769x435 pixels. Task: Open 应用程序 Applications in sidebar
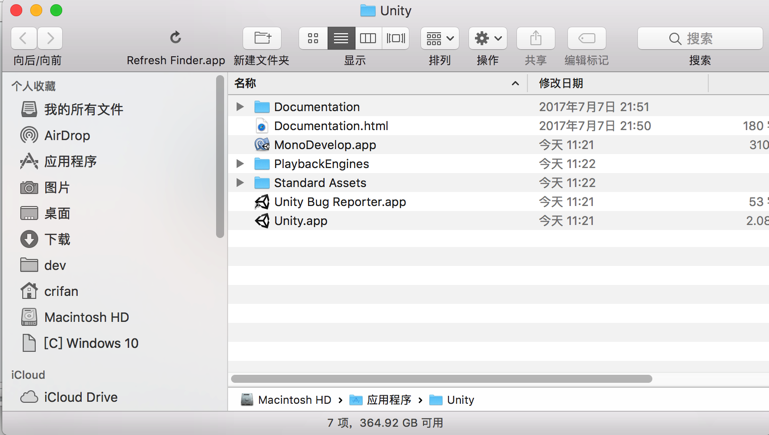point(71,161)
